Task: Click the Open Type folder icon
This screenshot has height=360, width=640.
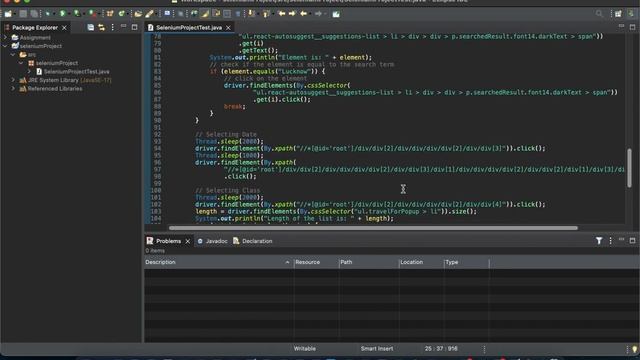Action: click(138, 14)
